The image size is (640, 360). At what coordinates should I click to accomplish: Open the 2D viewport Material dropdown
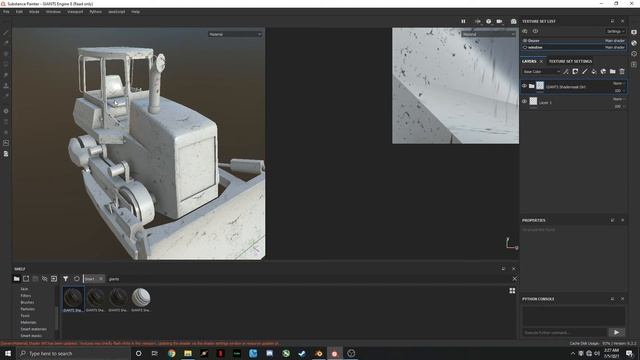[x=489, y=34]
